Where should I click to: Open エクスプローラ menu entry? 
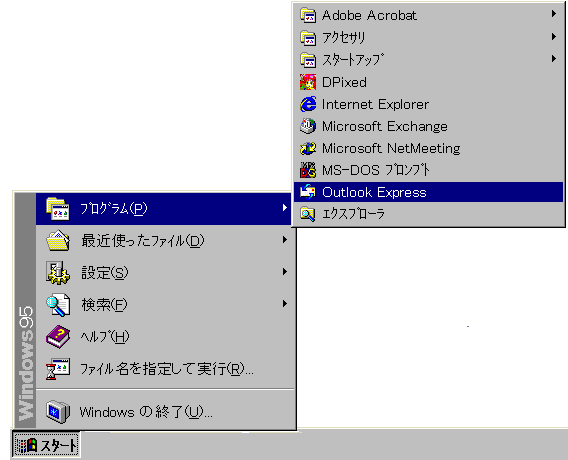click(x=428, y=214)
